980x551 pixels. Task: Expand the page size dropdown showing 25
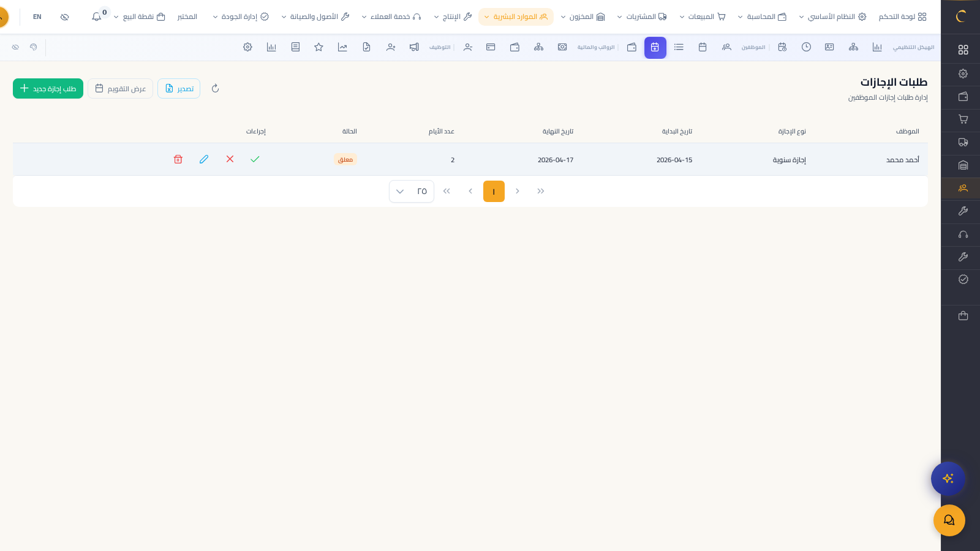click(411, 191)
